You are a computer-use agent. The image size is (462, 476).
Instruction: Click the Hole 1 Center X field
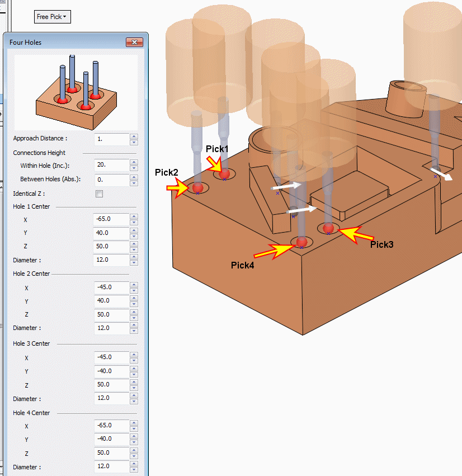click(111, 219)
